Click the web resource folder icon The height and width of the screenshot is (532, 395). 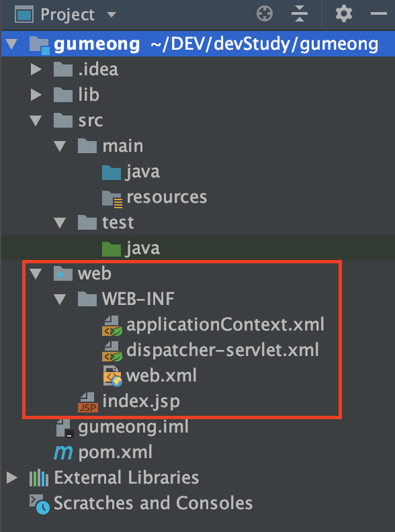[x=63, y=274]
